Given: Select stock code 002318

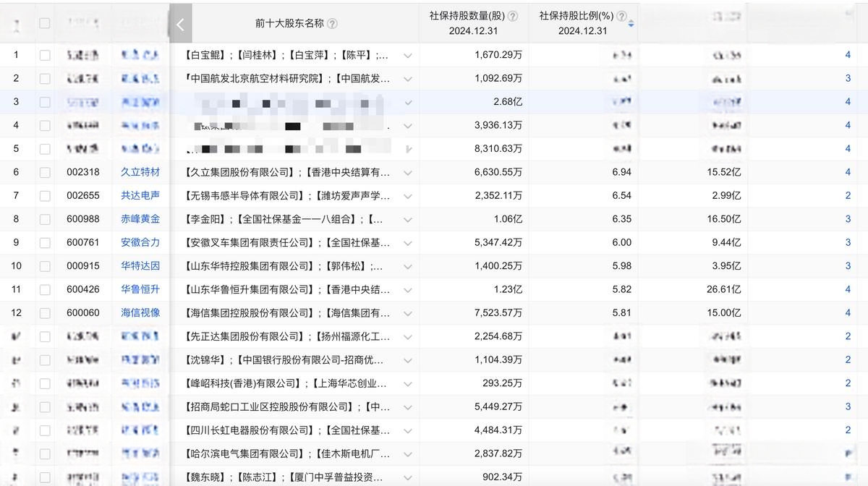Looking at the screenshot, I should tap(83, 172).
